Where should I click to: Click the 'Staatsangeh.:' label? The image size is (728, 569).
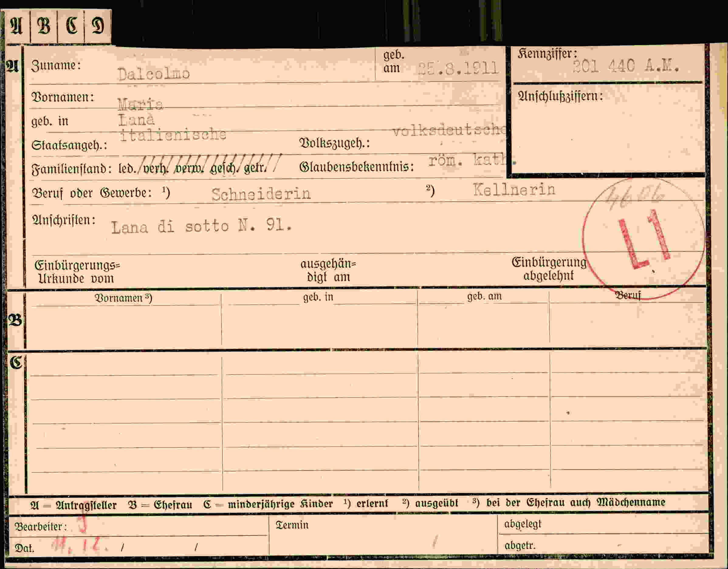69,145
